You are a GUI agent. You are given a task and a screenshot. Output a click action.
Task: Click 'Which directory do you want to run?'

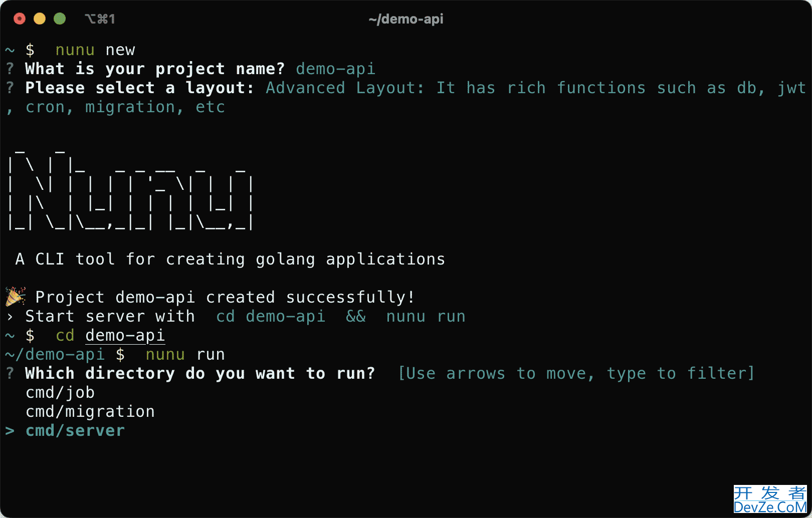(200, 373)
